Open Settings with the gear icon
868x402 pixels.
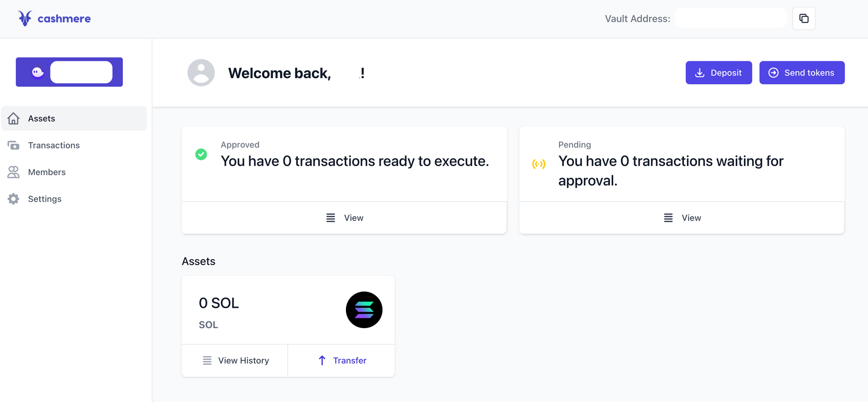(x=13, y=199)
